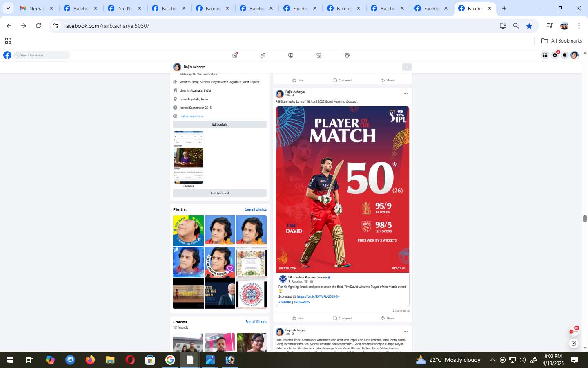Screen dimensions: 588x368
Task: Click the browser Forward arrow
Action: click(x=24, y=26)
